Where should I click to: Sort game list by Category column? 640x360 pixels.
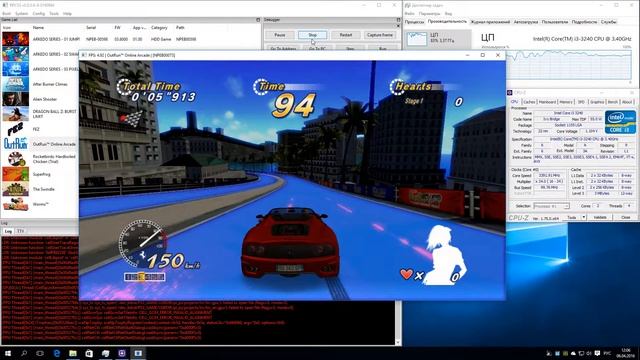pos(159,28)
